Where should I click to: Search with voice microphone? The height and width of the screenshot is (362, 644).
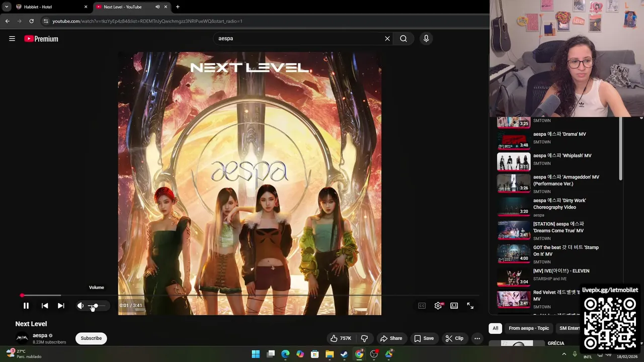tap(426, 39)
